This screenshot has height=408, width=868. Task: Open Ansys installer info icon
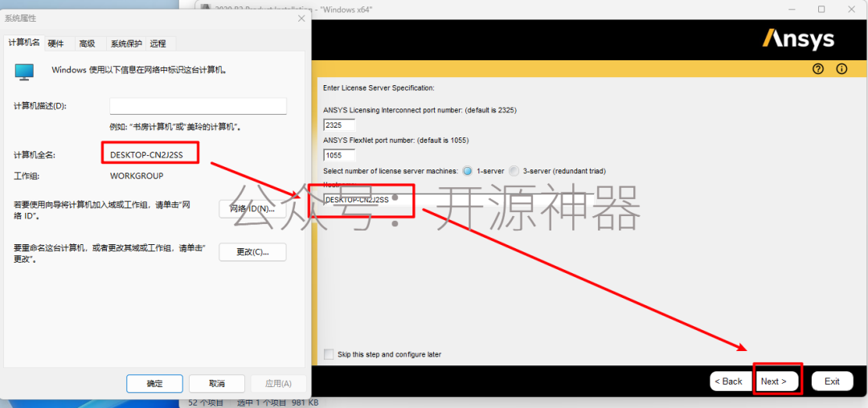coord(842,68)
